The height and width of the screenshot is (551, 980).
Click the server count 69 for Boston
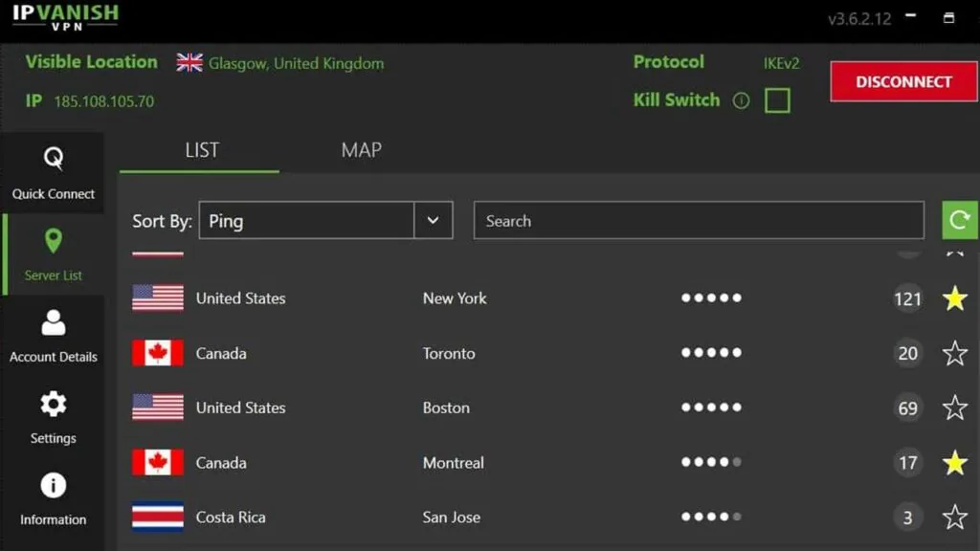(x=907, y=408)
